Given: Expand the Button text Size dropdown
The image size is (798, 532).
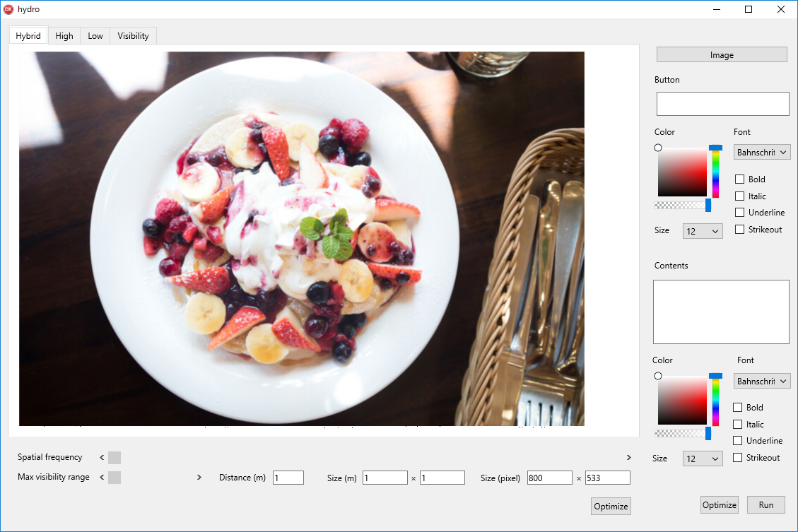Looking at the screenshot, I should click(x=703, y=231).
